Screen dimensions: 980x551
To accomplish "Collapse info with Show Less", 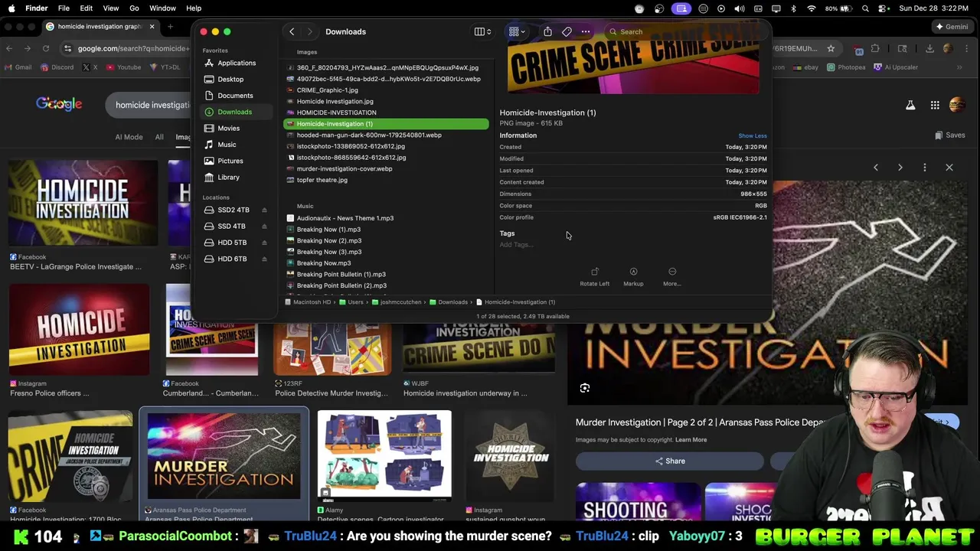I will [752, 135].
